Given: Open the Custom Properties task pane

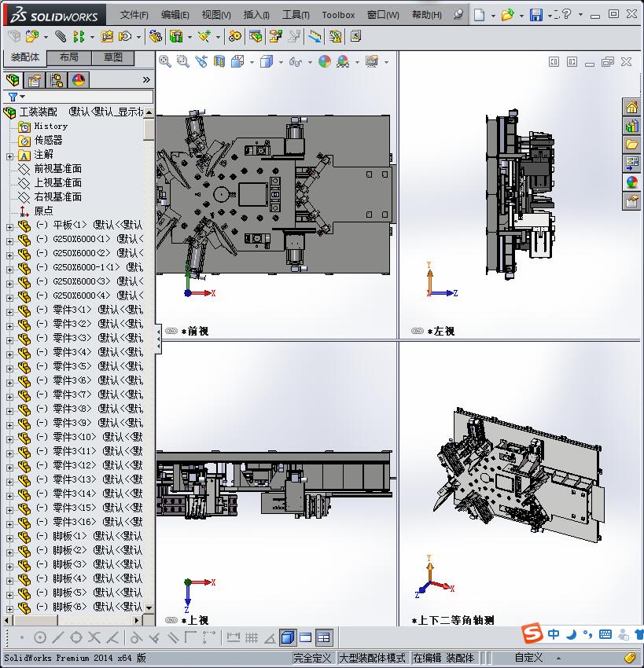Looking at the screenshot, I should [x=631, y=201].
